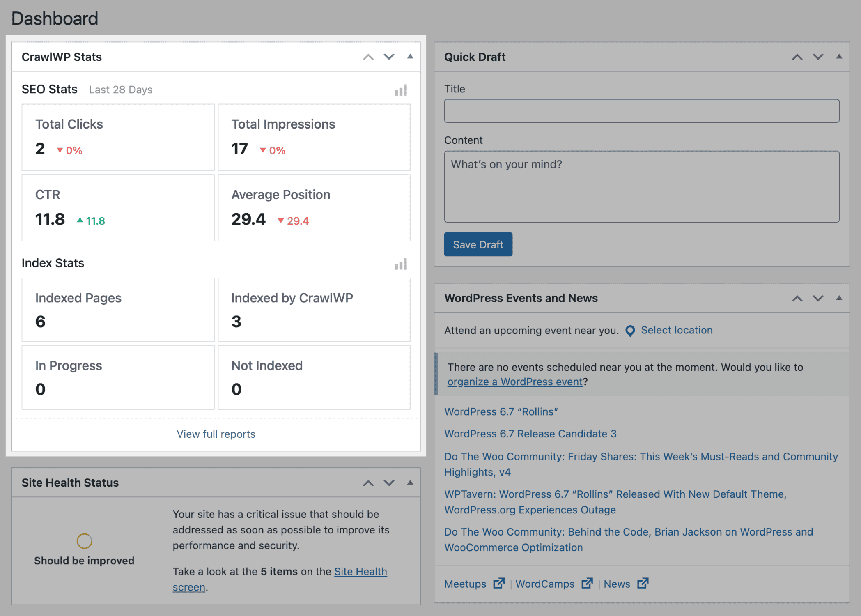The width and height of the screenshot is (861, 616).
Task: Click the Total Impressions 0% change indicator
Action: pos(273,150)
